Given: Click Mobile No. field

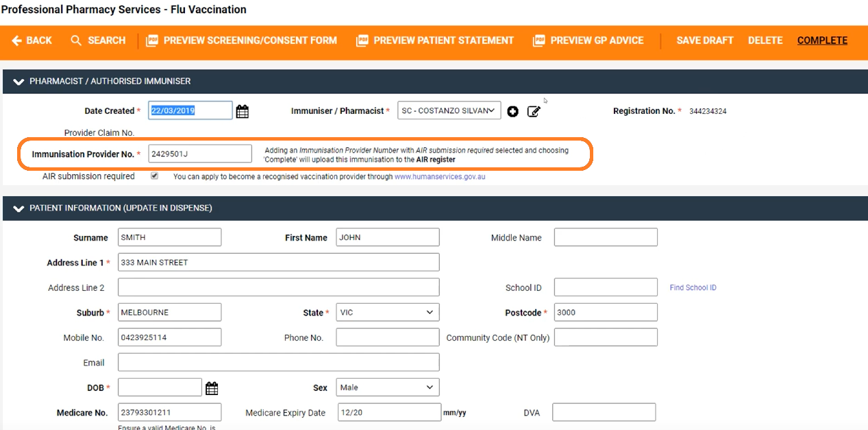Looking at the screenshot, I should (169, 337).
